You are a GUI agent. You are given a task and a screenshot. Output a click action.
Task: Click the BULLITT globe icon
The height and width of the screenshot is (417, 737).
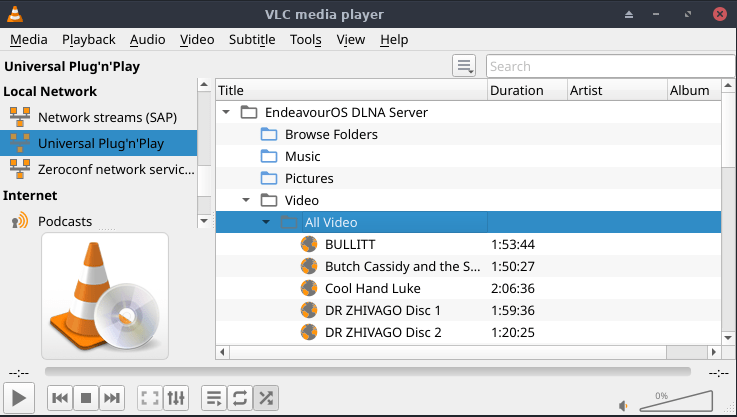[309, 244]
